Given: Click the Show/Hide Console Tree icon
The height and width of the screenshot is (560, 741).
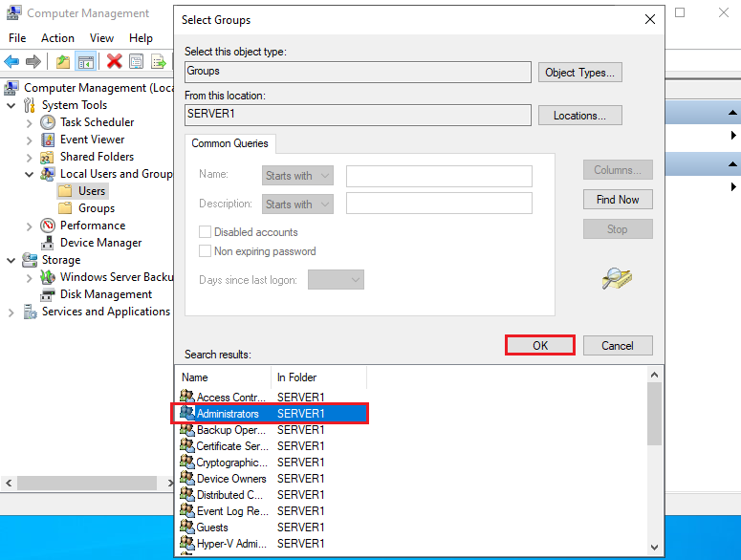Looking at the screenshot, I should pyautogui.click(x=86, y=62).
